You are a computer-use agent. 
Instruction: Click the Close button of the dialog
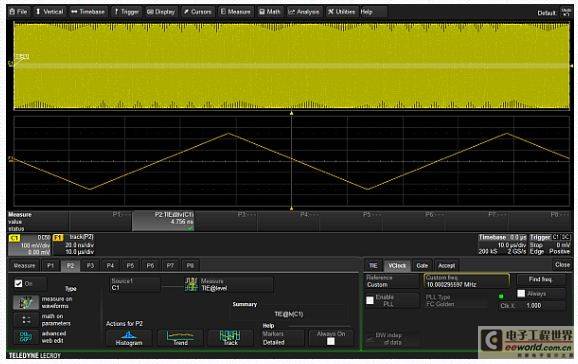point(563,265)
